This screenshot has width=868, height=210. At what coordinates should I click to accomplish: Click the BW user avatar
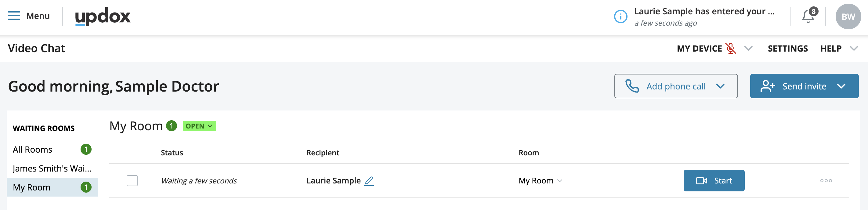click(x=848, y=16)
